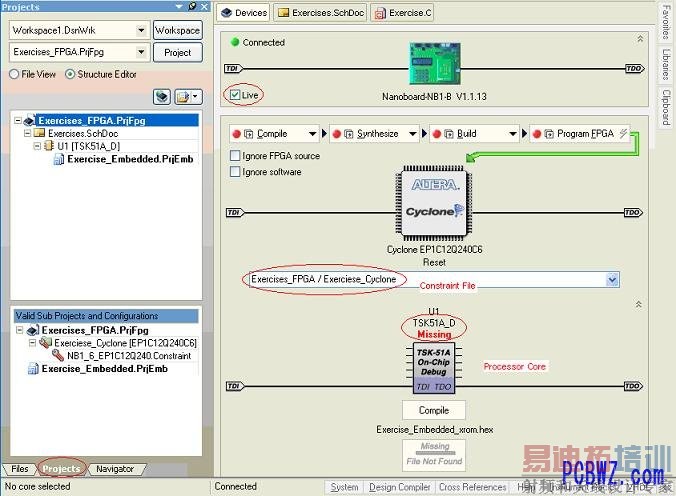Open the Build stage dropdown arrow
Image resolution: width=676 pixels, height=496 pixels.
[x=513, y=134]
